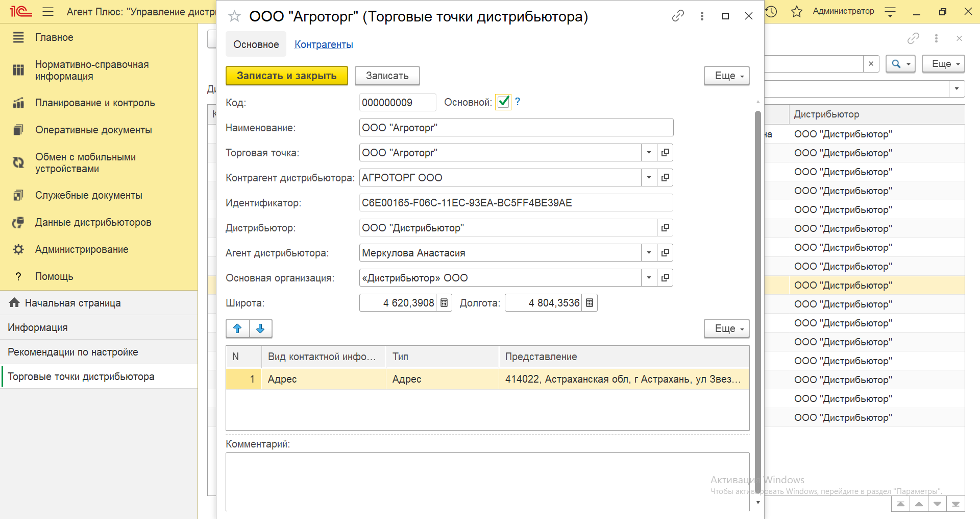Viewport: 980px width, 519px height.
Task: Open Основная организация linked record
Action: tap(665, 277)
